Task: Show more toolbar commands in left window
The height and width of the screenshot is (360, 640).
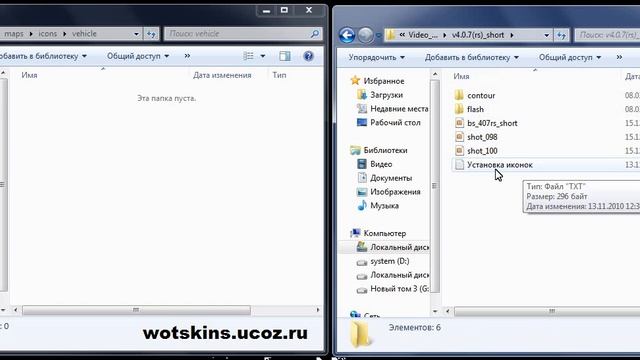Action: (187, 56)
